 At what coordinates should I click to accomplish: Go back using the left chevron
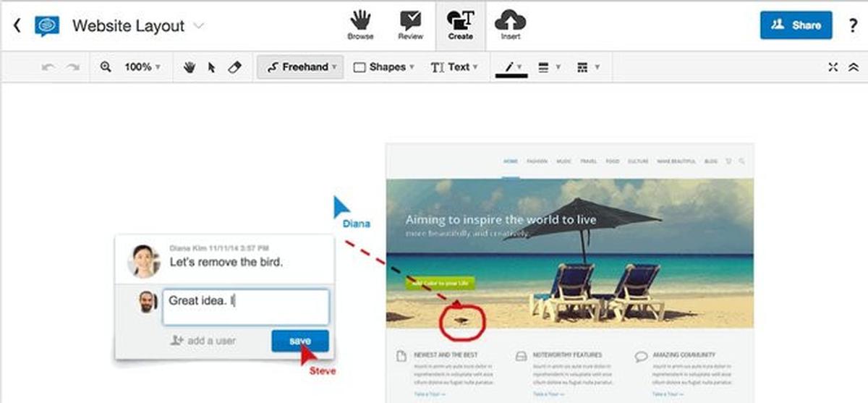click(17, 25)
